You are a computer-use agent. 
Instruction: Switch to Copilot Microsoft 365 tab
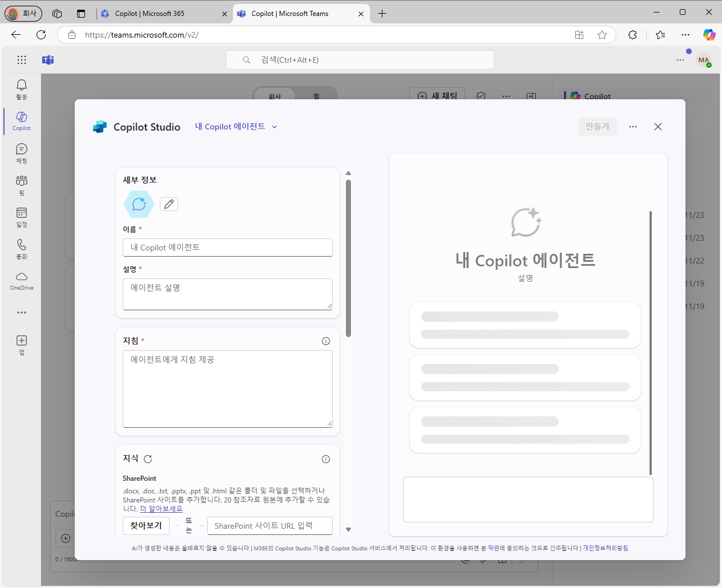click(164, 14)
